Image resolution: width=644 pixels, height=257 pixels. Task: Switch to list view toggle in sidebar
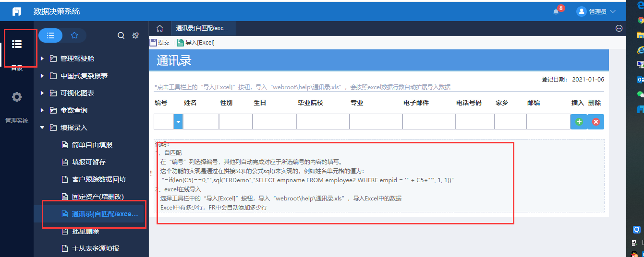coord(50,35)
